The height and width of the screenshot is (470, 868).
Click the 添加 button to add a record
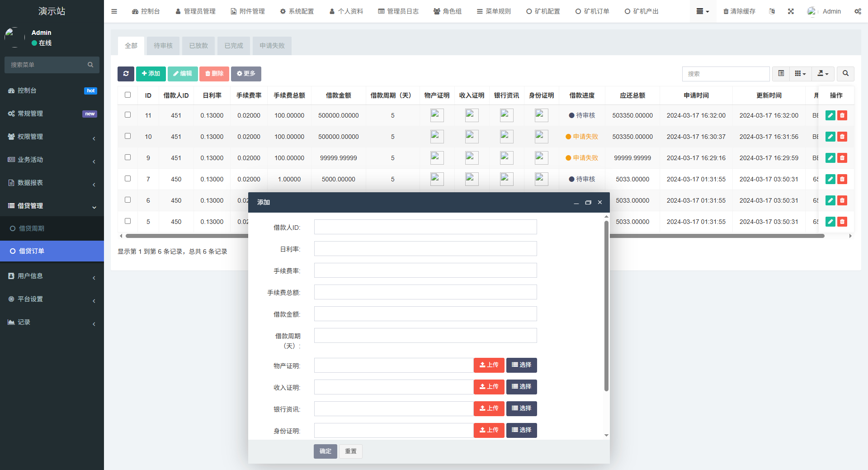pyautogui.click(x=151, y=74)
